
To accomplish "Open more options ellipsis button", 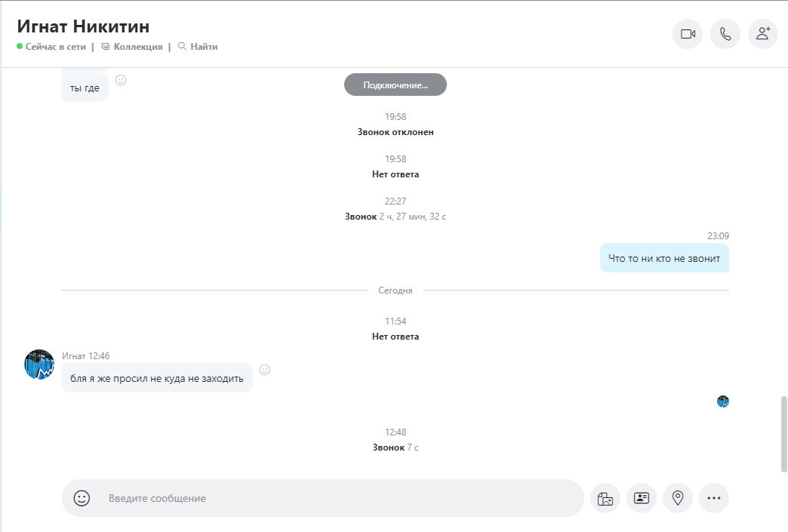I will [713, 498].
